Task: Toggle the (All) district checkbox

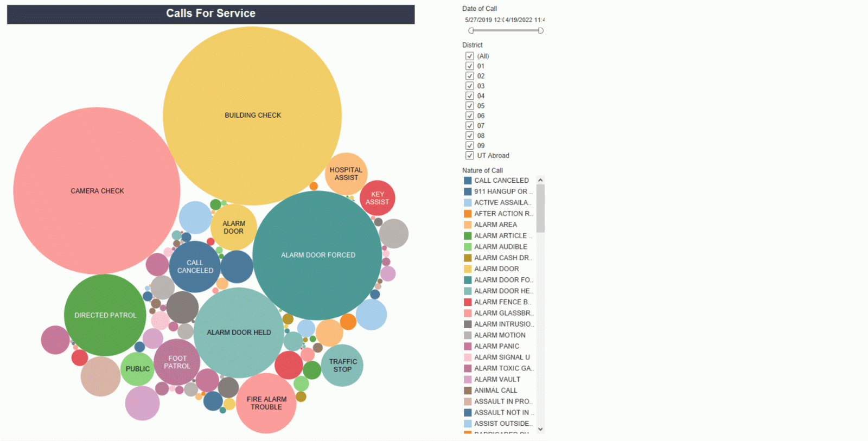Action: (x=470, y=56)
